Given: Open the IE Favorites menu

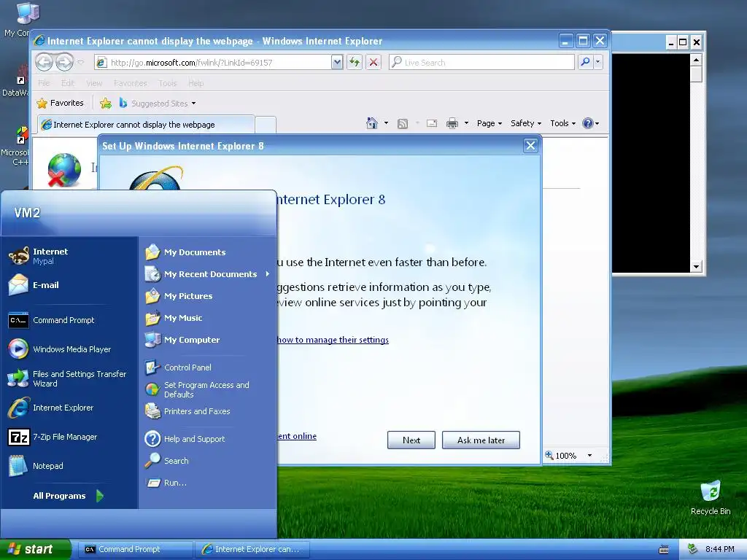Looking at the screenshot, I should [130, 83].
